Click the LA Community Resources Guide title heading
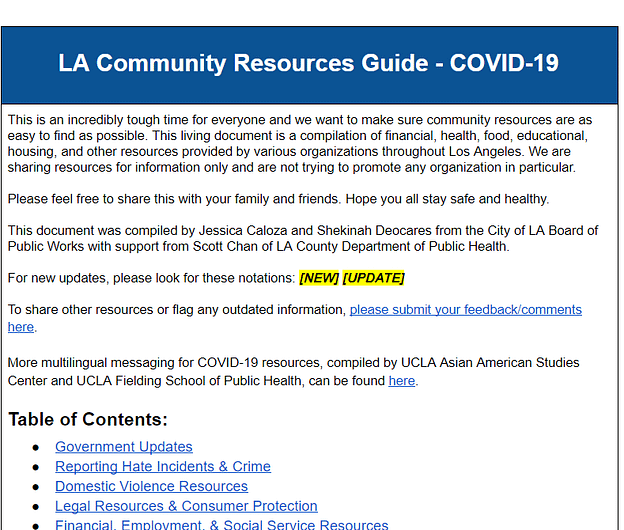The image size is (624, 530). pos(308,63)
